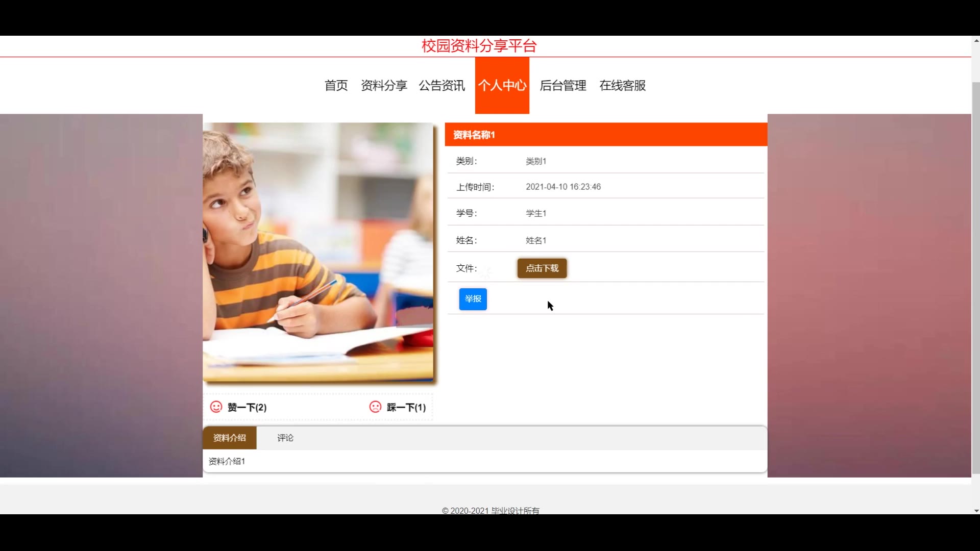This screenshot has width=980, height=551.
Task: Click the scrollbar up arrow
Action: tap(976, 40)
